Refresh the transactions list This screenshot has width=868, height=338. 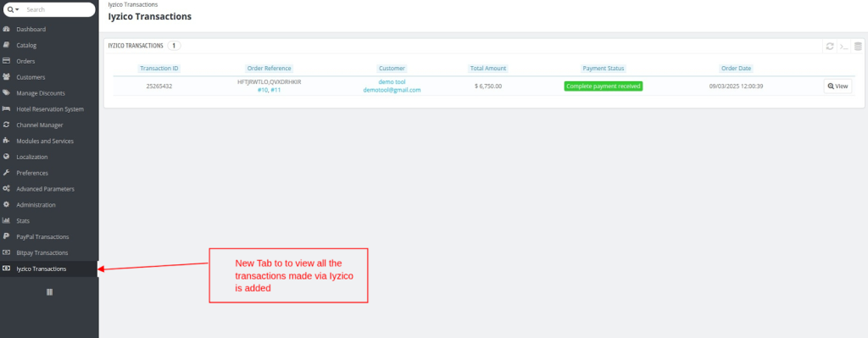(x=830, y=47)
